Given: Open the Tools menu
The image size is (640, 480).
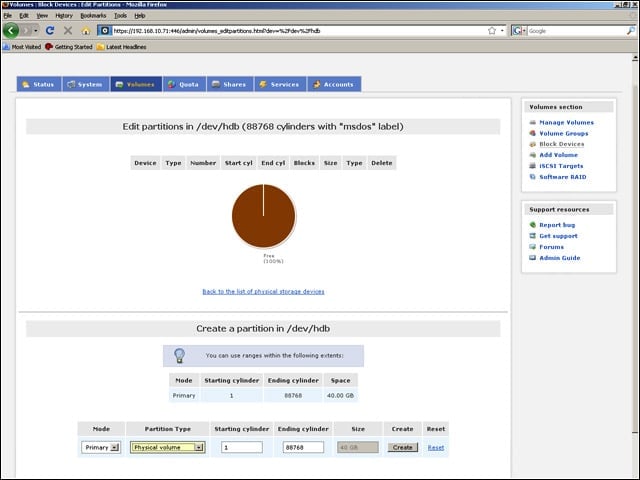Looking at the screenshot, I should tap(120, 16).
